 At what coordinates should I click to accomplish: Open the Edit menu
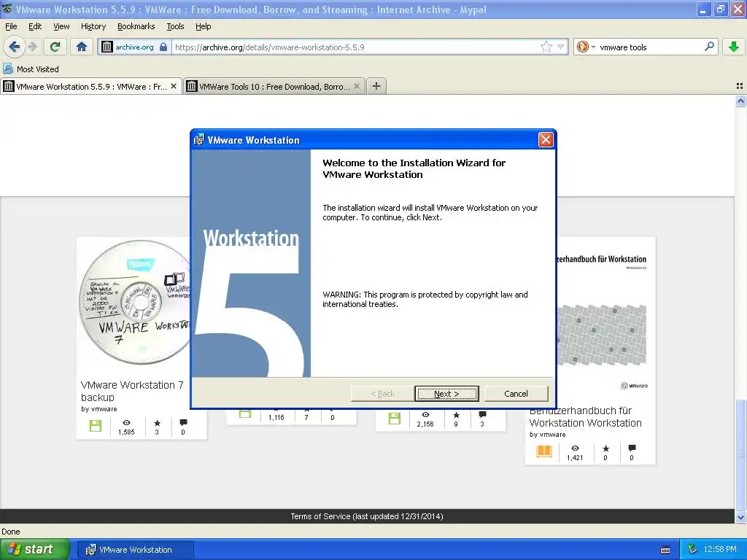coord(35,26)
